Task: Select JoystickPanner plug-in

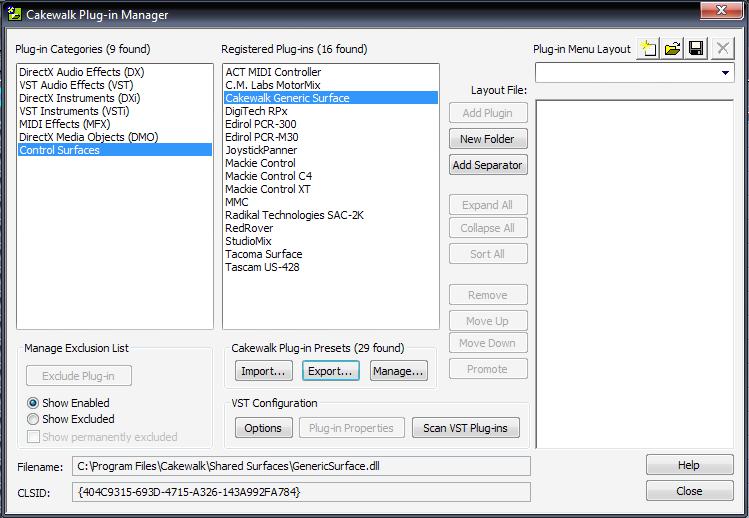Action: point(331,150)
